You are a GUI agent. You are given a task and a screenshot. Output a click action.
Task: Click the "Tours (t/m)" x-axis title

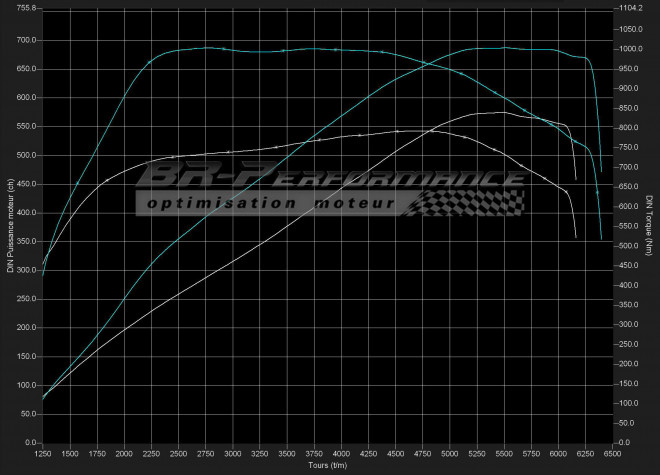coord(329,466)
